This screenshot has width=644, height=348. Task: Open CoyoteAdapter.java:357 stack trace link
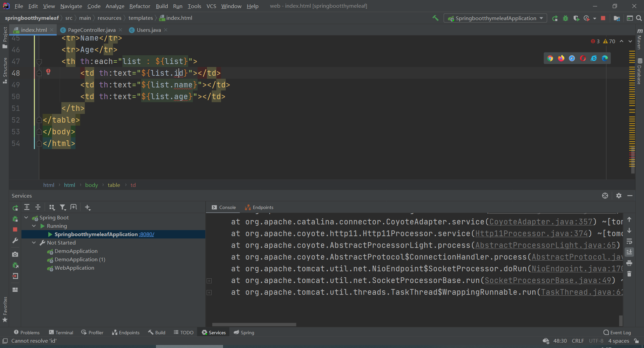pyautogui.click(x=541, y=222)
